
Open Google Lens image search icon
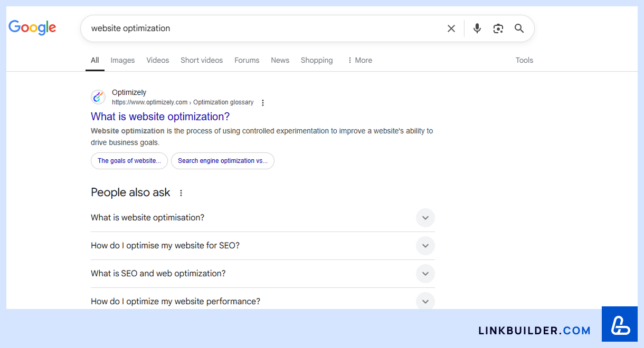498,28
